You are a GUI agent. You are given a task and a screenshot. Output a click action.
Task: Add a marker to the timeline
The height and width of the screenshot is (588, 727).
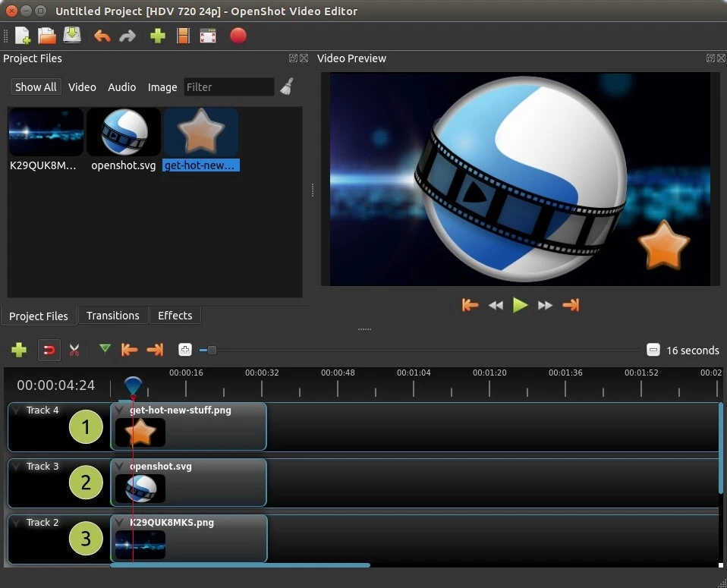coord(105,350)
